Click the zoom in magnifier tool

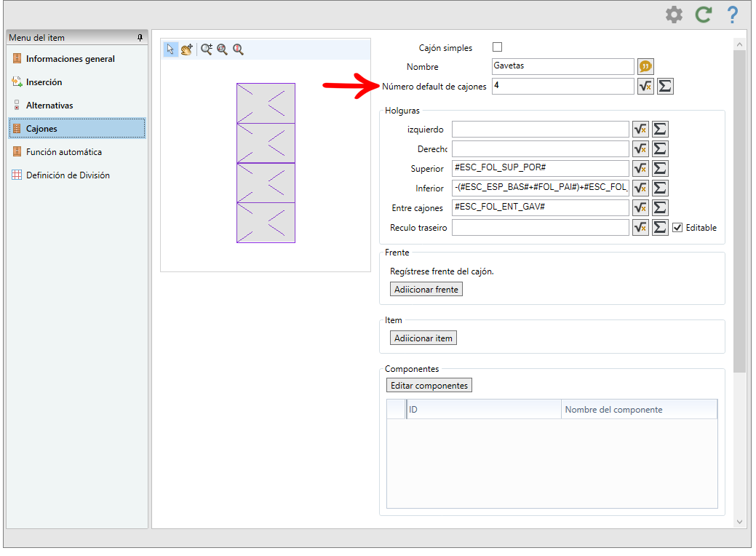coord(207,49)
